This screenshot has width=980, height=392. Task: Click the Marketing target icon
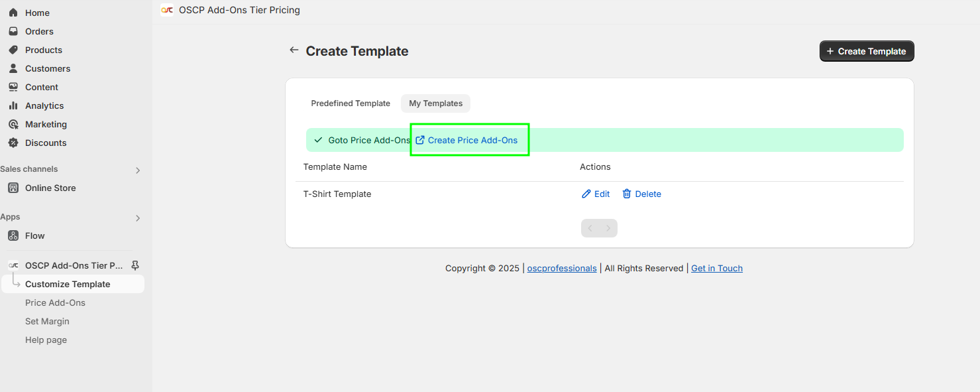pos(13,124)
